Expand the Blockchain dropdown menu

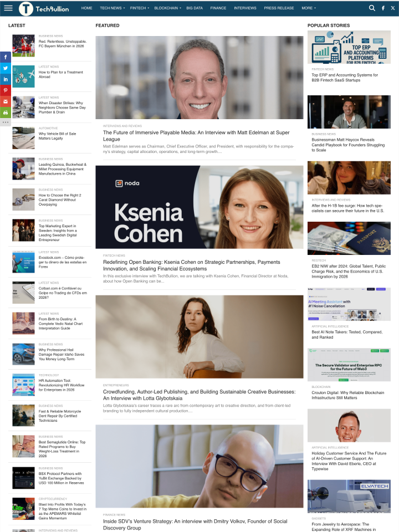click(167, 8)
